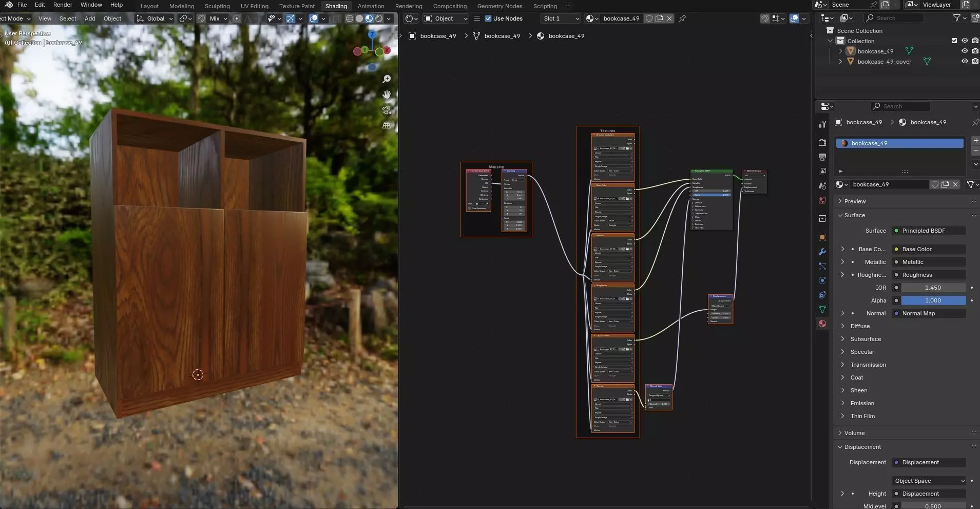Click the Tool properties tab icon

pos(822,124)
